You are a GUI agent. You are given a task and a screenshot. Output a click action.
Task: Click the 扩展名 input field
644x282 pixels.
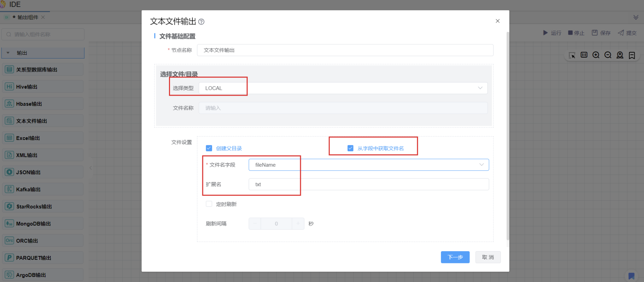(x=368, y=184)
